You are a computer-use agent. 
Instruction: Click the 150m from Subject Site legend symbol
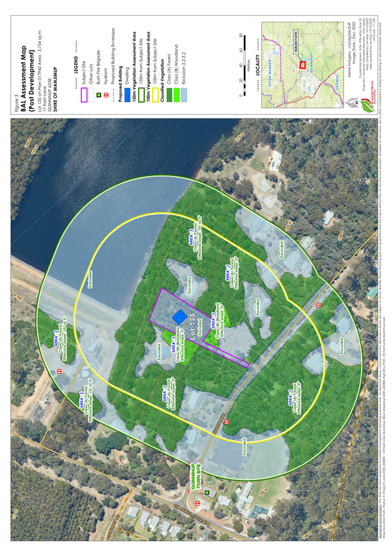pos(141,95)
